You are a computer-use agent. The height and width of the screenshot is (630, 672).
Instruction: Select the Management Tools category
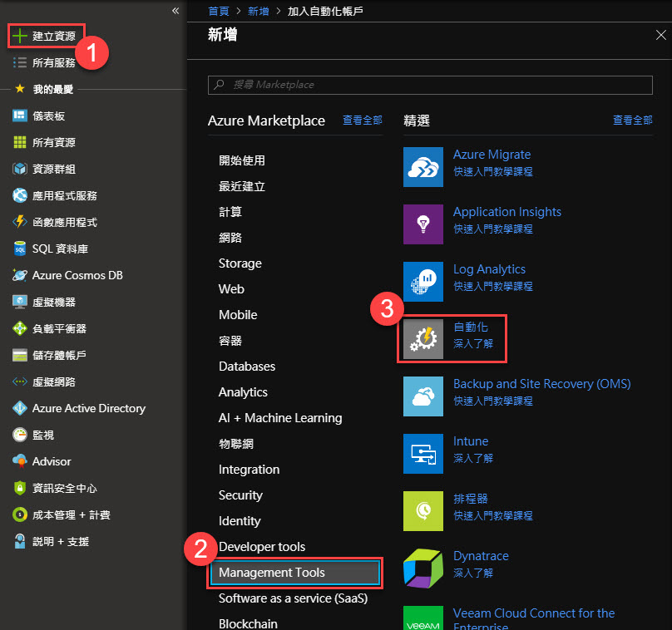coord(295,572)
